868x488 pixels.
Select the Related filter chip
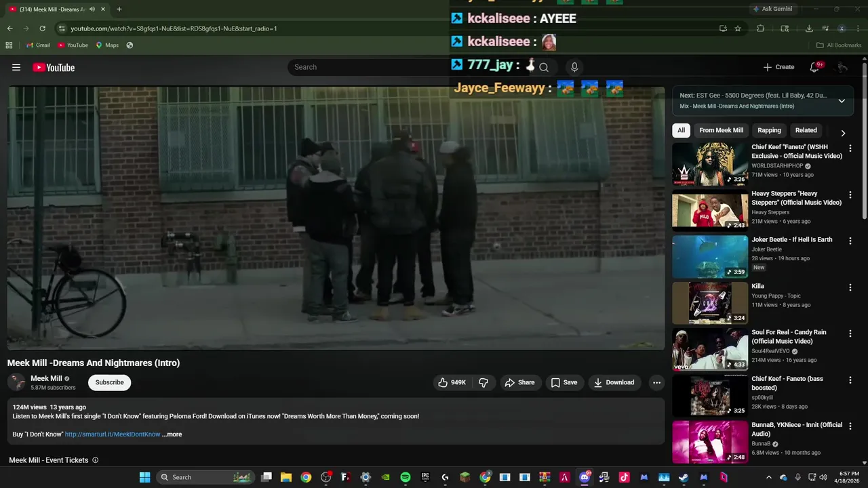pos(806,130)
